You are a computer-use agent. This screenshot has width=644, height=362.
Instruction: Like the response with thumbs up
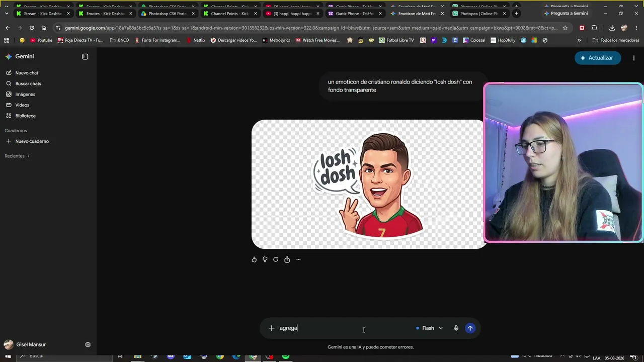tap(254, 259)
